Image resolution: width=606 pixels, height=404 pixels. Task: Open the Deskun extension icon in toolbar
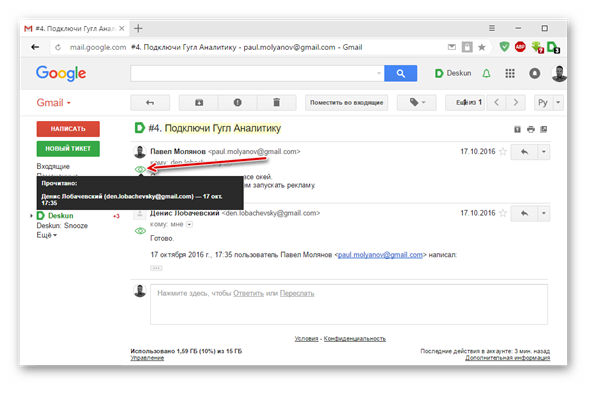553,47
